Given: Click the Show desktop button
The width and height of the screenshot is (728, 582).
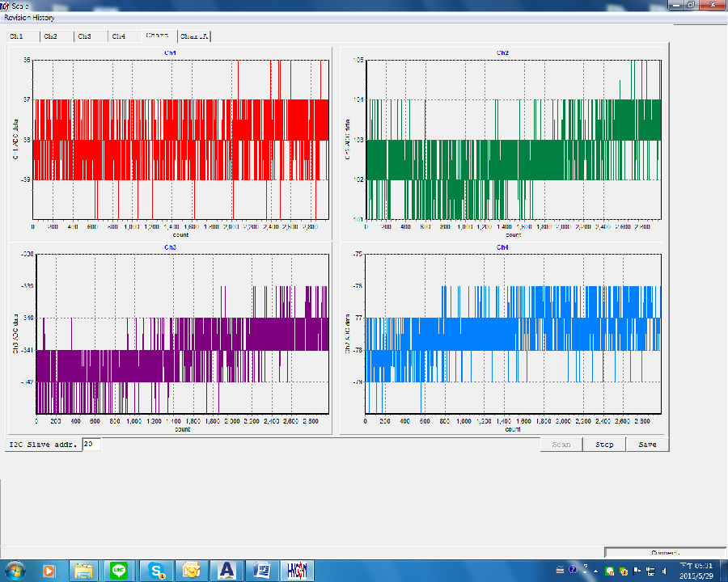Looking at the screenshot, I should click(723, 571).
